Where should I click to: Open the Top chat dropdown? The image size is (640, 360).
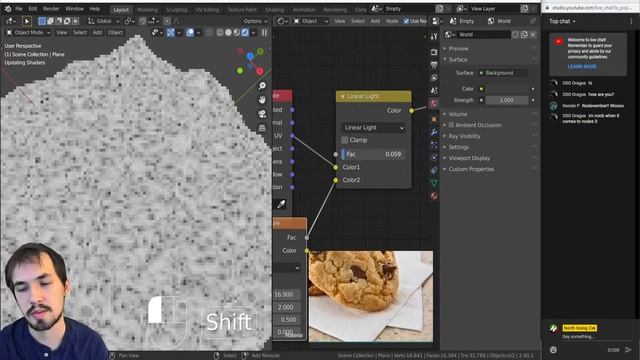(x=562, y=21)
